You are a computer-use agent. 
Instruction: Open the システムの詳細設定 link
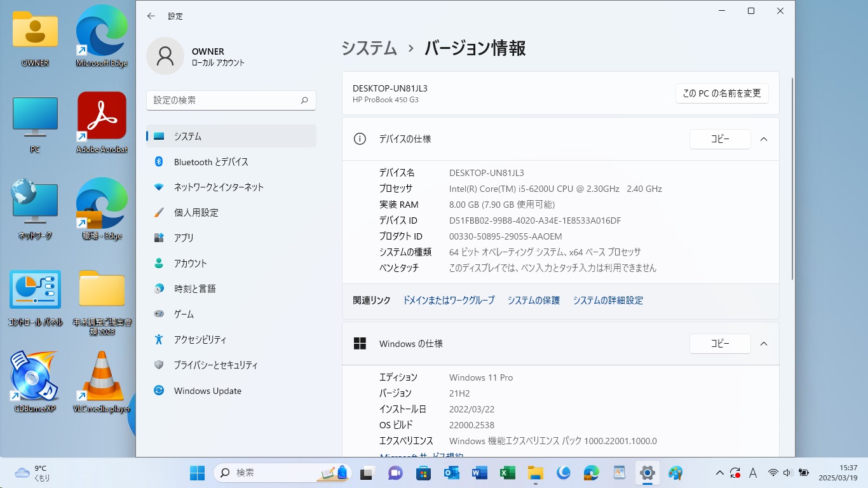[x=607, y=301]
